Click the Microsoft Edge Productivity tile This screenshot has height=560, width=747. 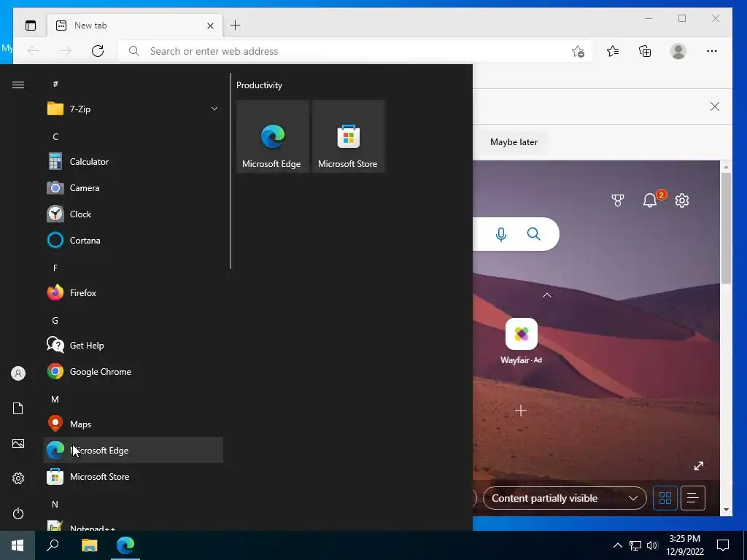click(x=273, y=136)
